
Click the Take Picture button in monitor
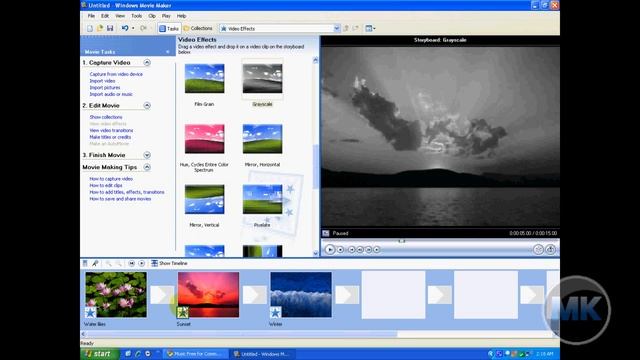pyautogui.click(x=550, y=249)
